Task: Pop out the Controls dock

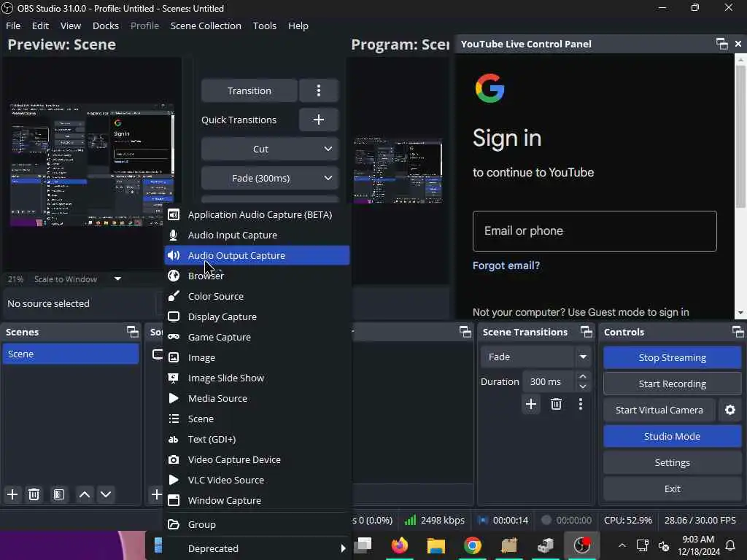Action: [738, 332]
